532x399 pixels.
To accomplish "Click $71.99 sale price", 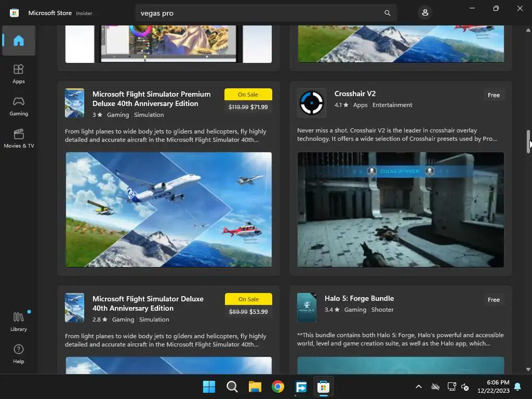I will (259, 107).
